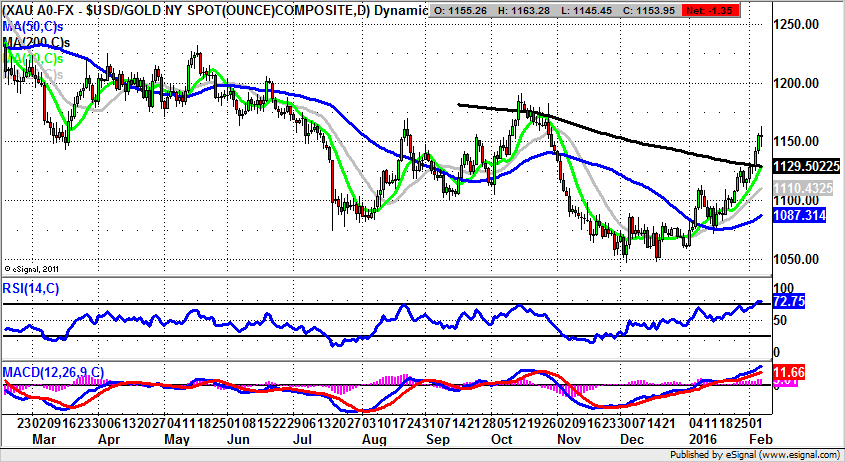Select the MA(200,C) indicator label
This screenshot has height=462, width=845.
(40, 44)
